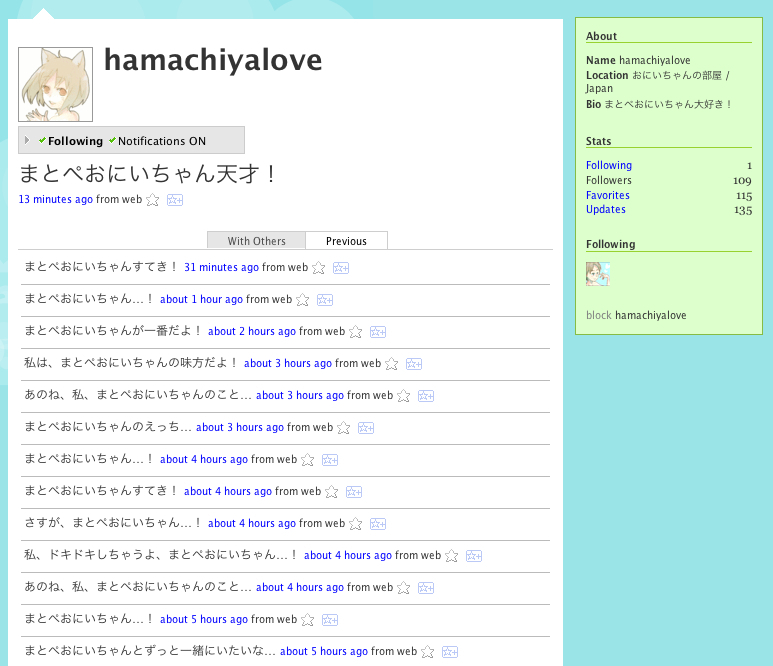Click the hamachiyalove username heading

point(213,60)
